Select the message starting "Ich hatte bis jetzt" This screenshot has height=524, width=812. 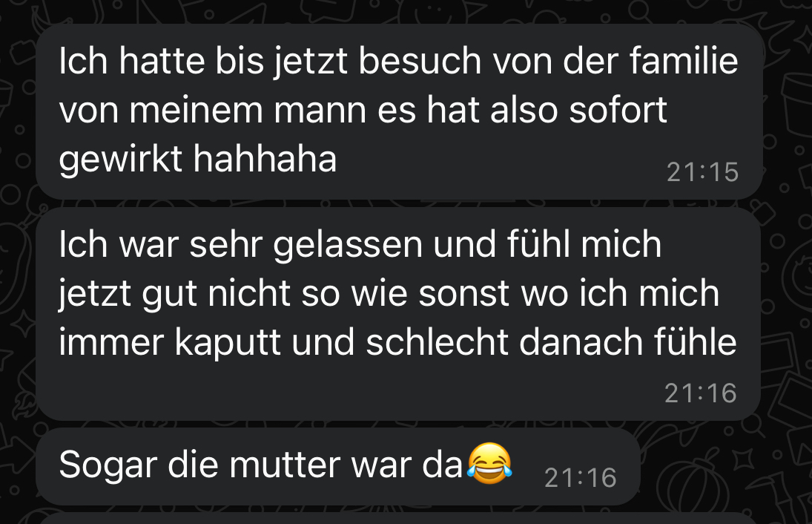pos(399,111)
